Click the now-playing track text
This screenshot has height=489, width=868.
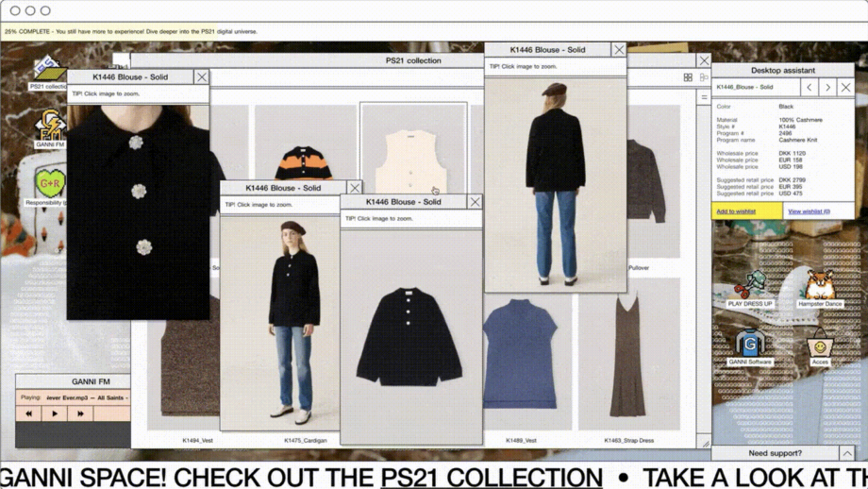click(88, 397)
